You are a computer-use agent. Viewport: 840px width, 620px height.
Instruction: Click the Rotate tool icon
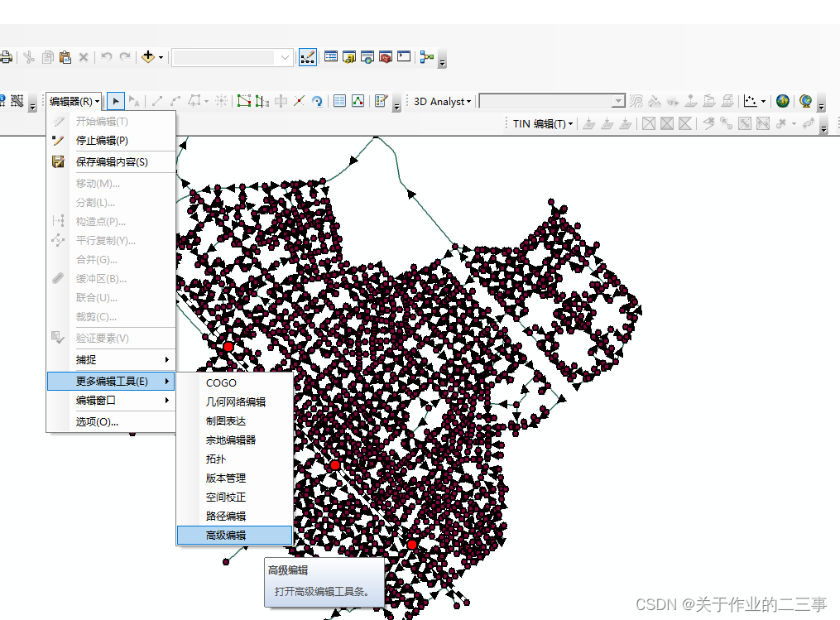(x=318, y=101)
